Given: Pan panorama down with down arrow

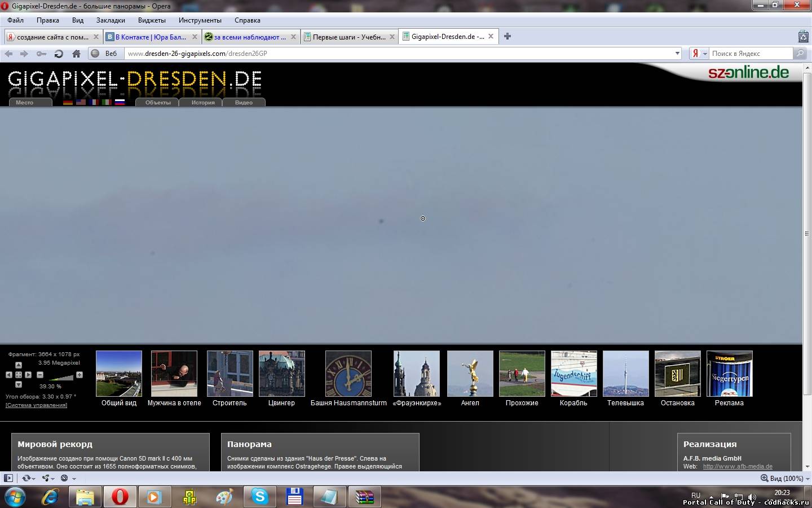Looking at the screenshot, I should coord(19,384).
